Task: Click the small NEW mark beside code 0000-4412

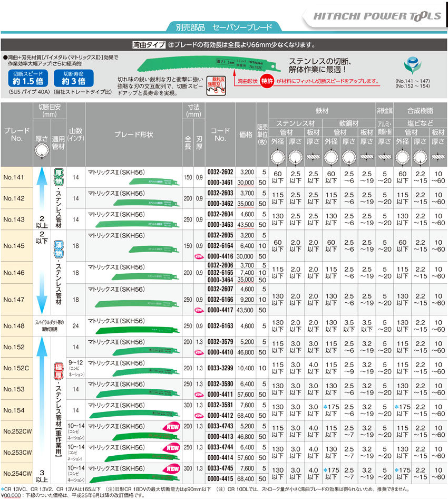Action: click(x=199, y=416)
